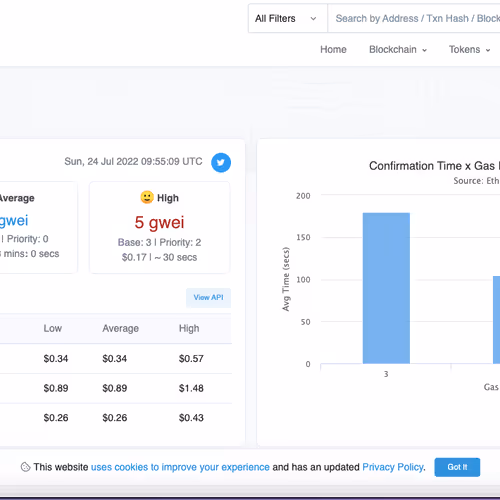The image size is (500, 500).
Task: Click the $0.34 cell in Low column
Action: tap(56, 359)
